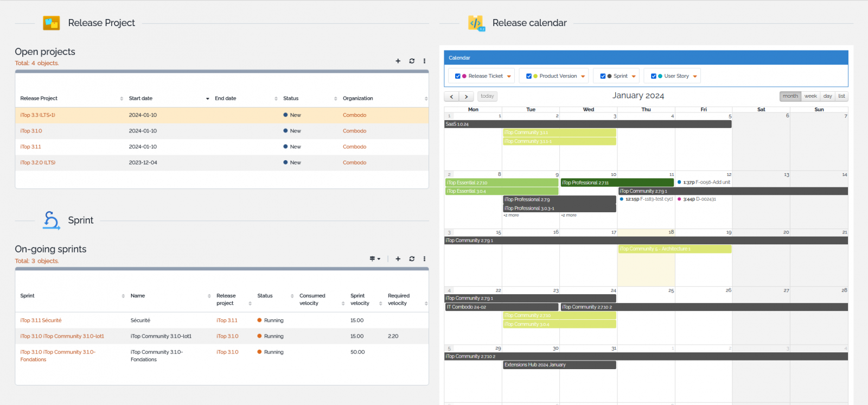Refresh the Open projects list

click(x=412, y=61)
